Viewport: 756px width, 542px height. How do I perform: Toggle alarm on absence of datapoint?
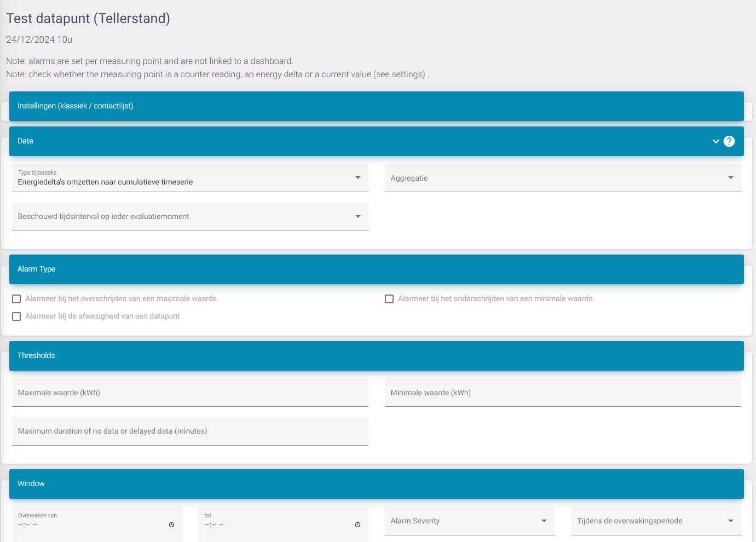point(16,316)
